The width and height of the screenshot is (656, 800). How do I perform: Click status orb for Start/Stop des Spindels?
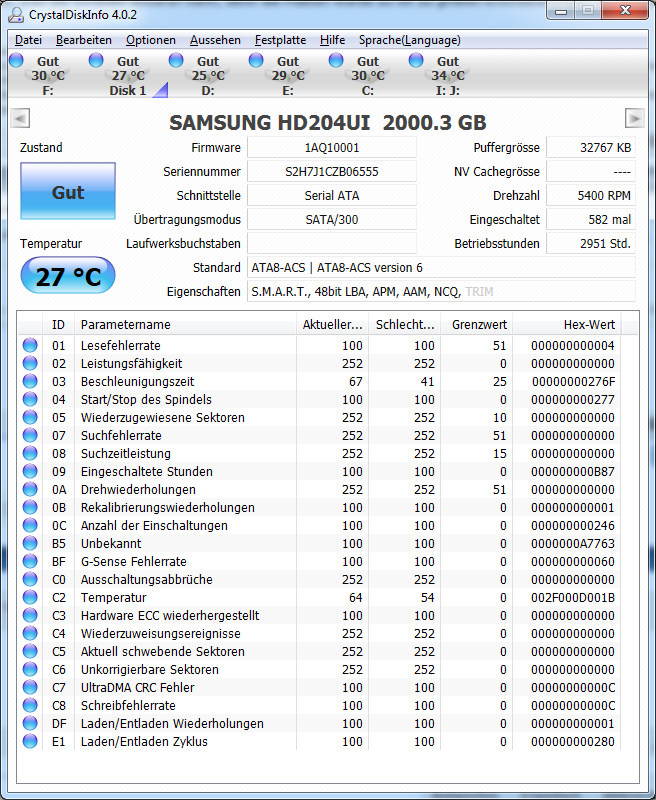pos(30,399)
